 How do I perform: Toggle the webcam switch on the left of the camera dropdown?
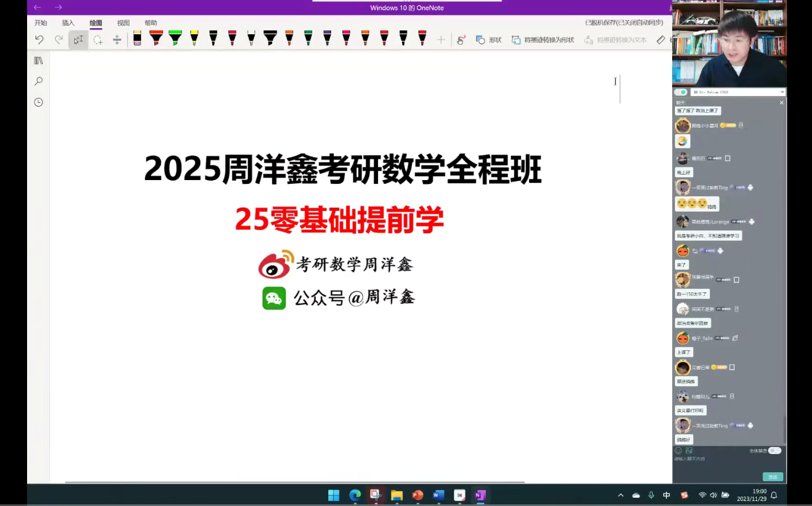682,92
